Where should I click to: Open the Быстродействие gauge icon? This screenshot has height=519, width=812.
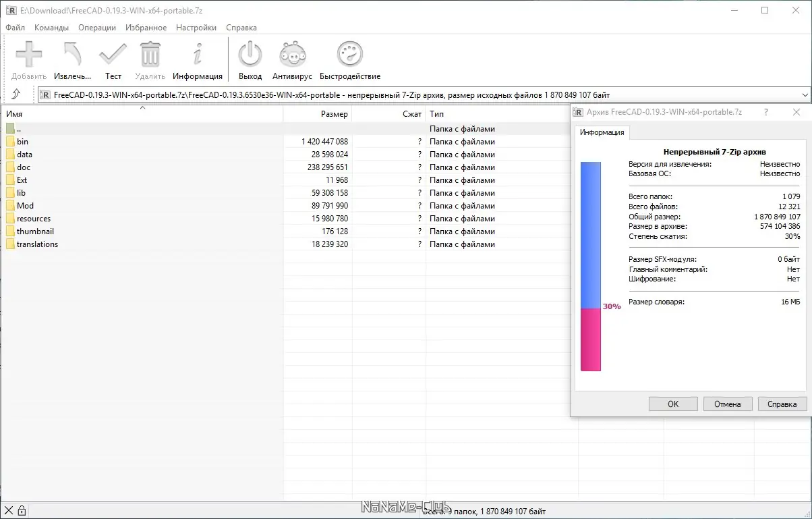[350, 54]
